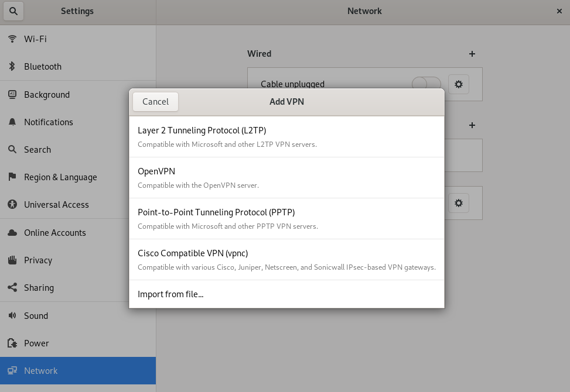Cancel the Add VPN dialog

(x=155, y=102)
